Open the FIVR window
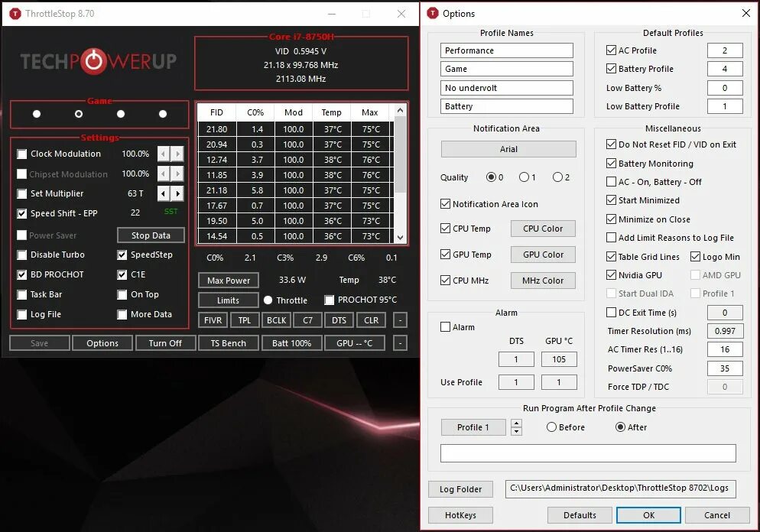 pos(213,320)
